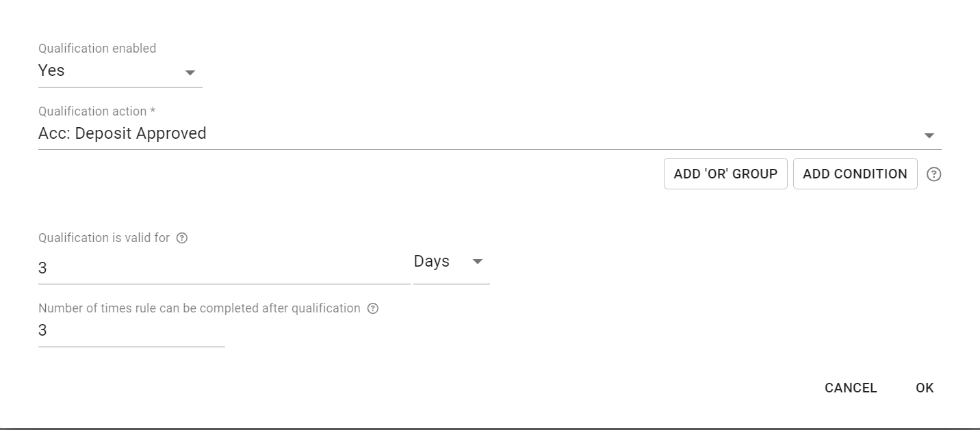Click the required asterisk after Qualification action
Screen dimensions: 980x430
[153, 111]
